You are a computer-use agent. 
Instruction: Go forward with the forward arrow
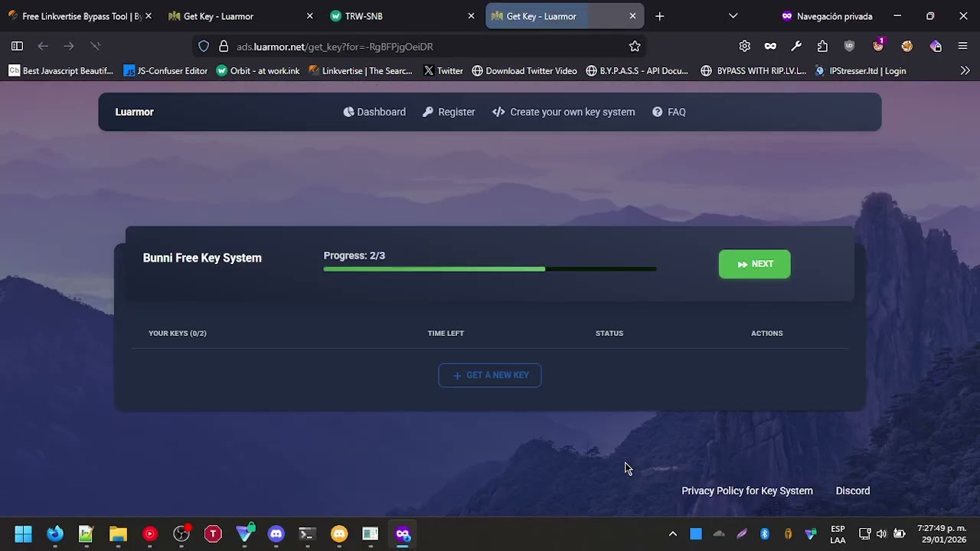pyautogui.click(x=69, y=46)
